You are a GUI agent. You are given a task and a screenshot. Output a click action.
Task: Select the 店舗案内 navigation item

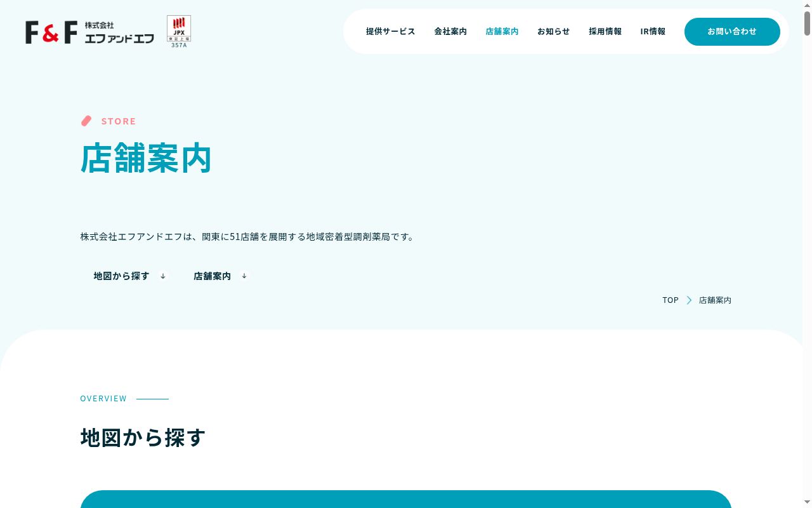coord(502,31)
